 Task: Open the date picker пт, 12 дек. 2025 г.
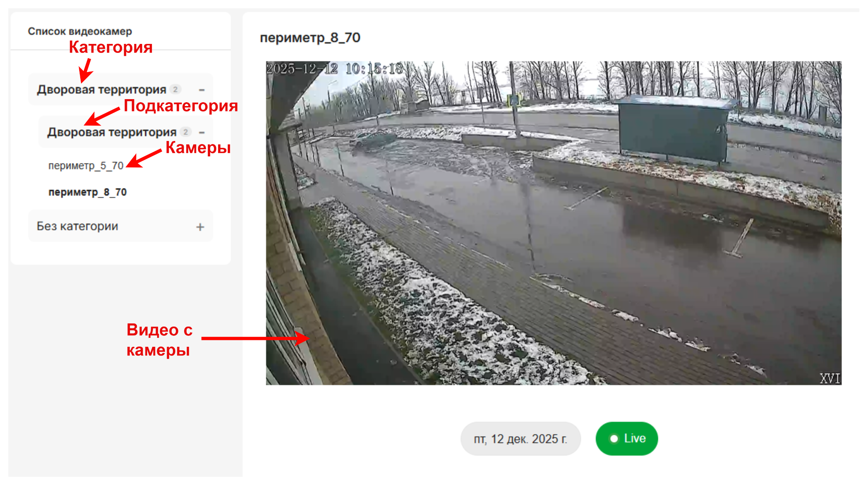(520, 439)
